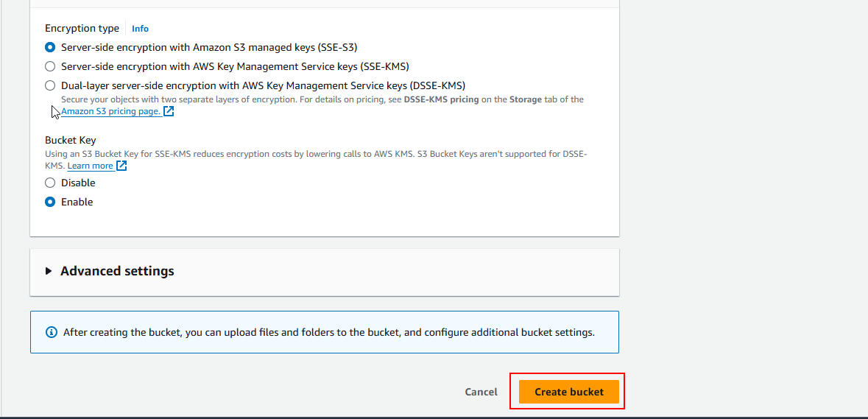Follow the Learn more link under Bucket Key
The image size is (868, 419).
[x=90, y=166]
